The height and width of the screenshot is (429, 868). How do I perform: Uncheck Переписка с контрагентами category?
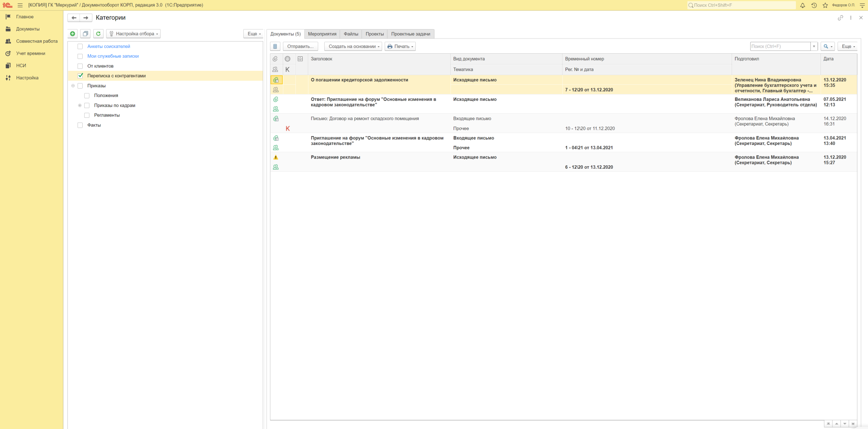[80, 76]
